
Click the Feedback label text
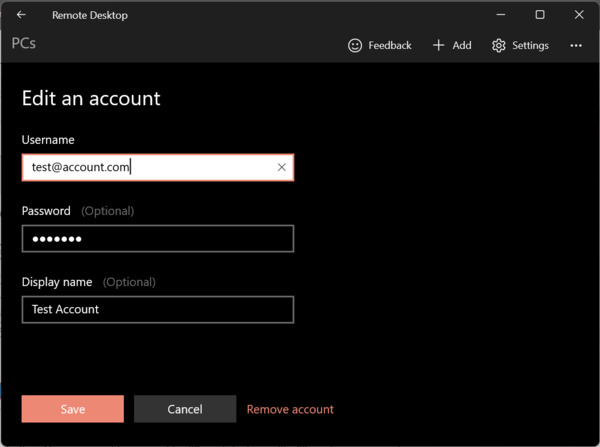pos(390,46)
